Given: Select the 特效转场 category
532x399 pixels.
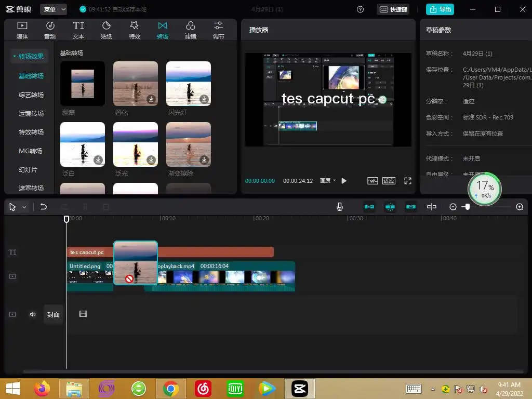Looking at the screenshot, I should click(x=31, y=132).
